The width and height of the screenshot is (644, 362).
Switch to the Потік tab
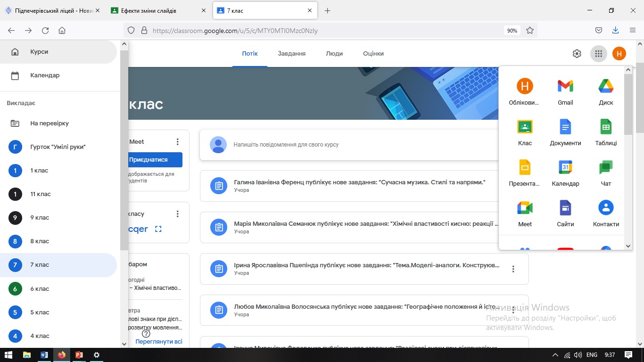250,54
